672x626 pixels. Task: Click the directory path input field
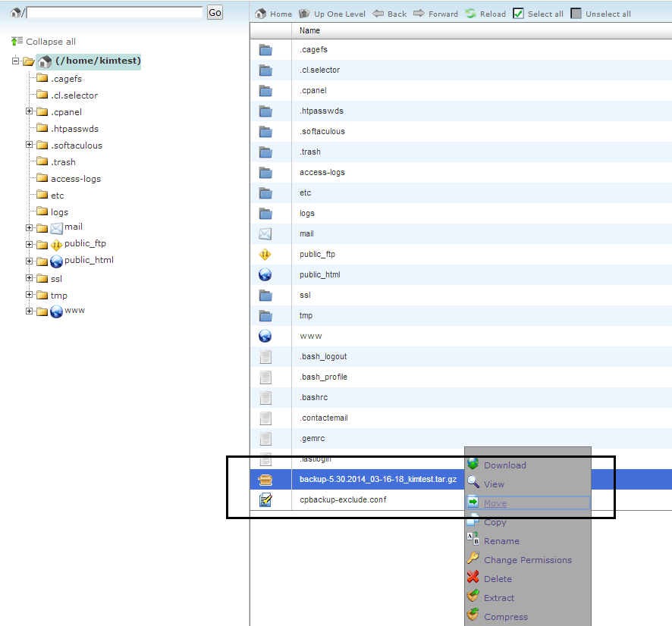click(115, 12)
